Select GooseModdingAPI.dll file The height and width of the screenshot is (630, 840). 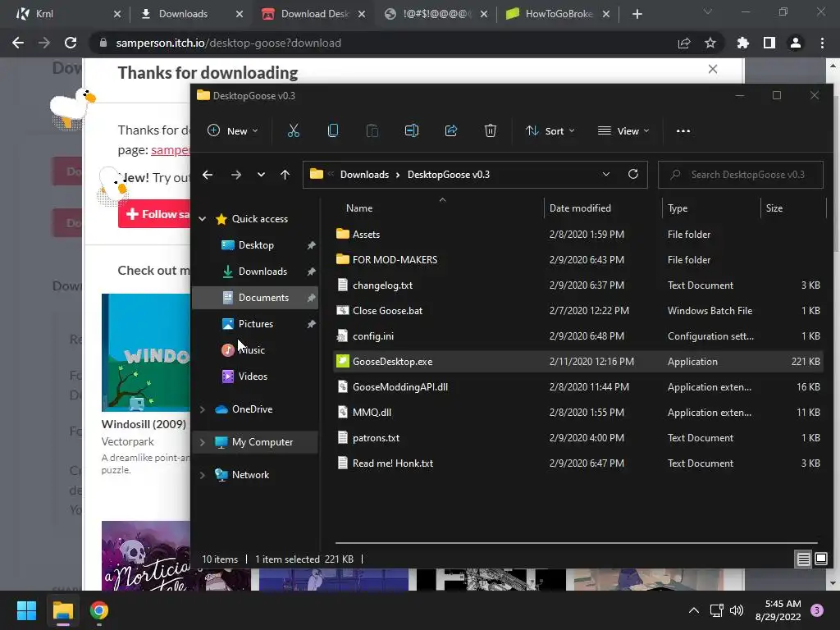point(578,387)
